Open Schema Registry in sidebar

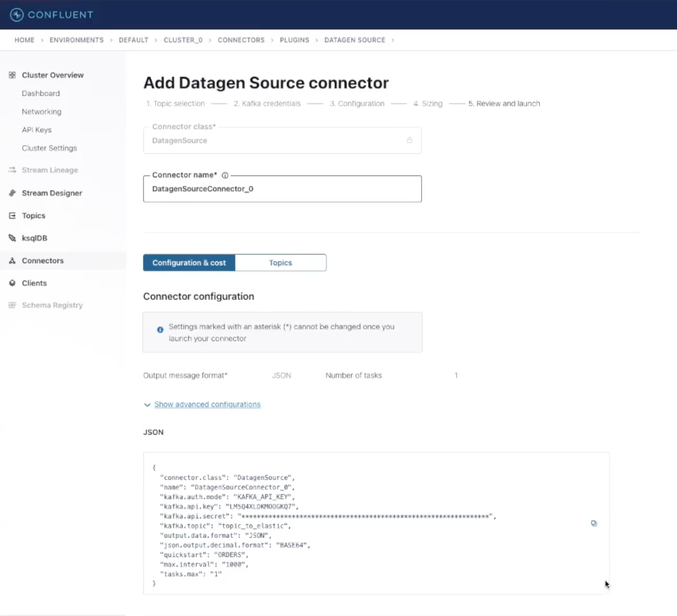(x=52, y=305)
